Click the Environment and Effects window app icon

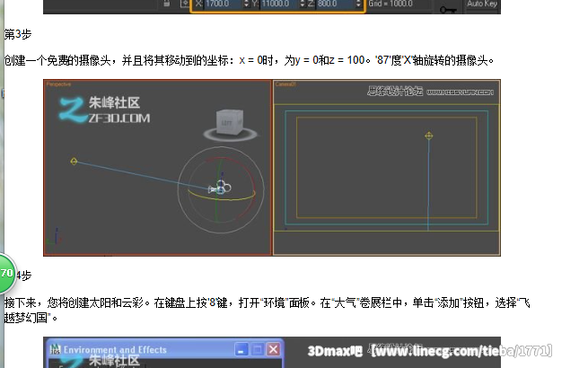click(55, 350)
